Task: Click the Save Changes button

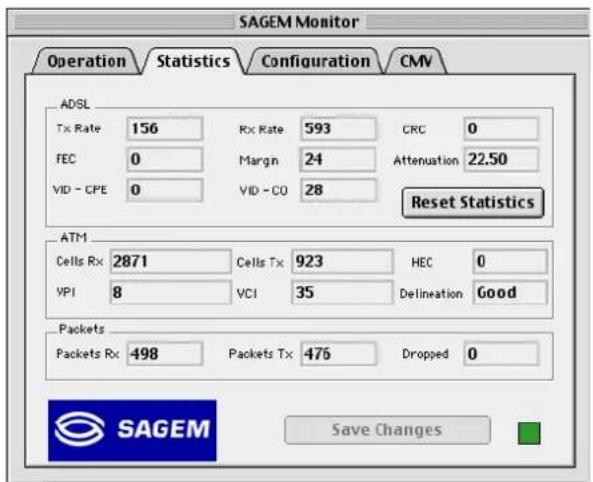Action: point(387,430)
